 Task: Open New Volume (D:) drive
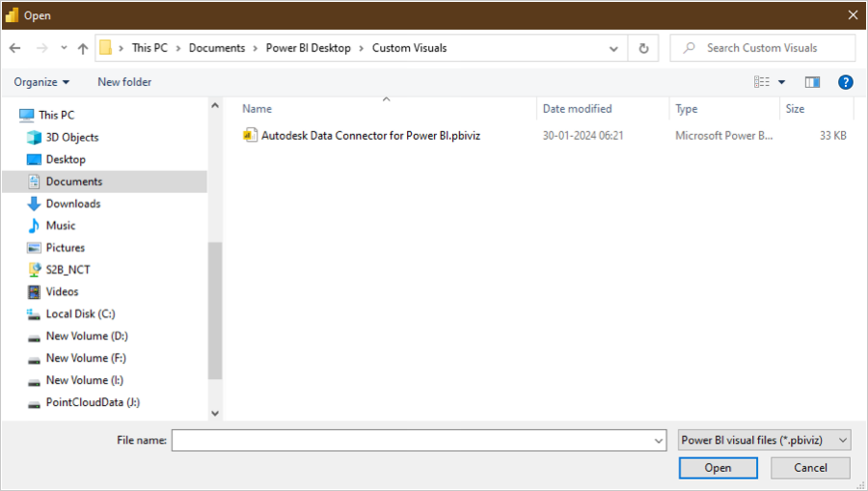87,336
